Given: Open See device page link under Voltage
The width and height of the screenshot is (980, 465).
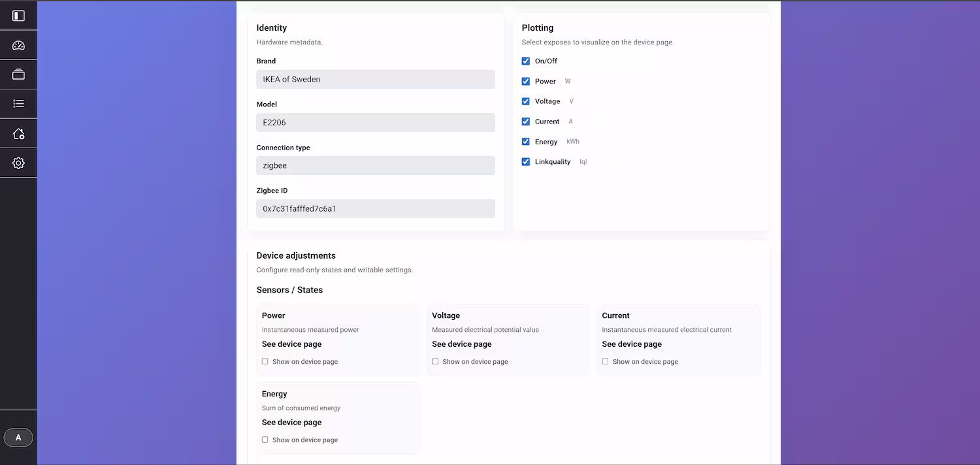Looking at the screenshot, I should click(x=461, y=344).
